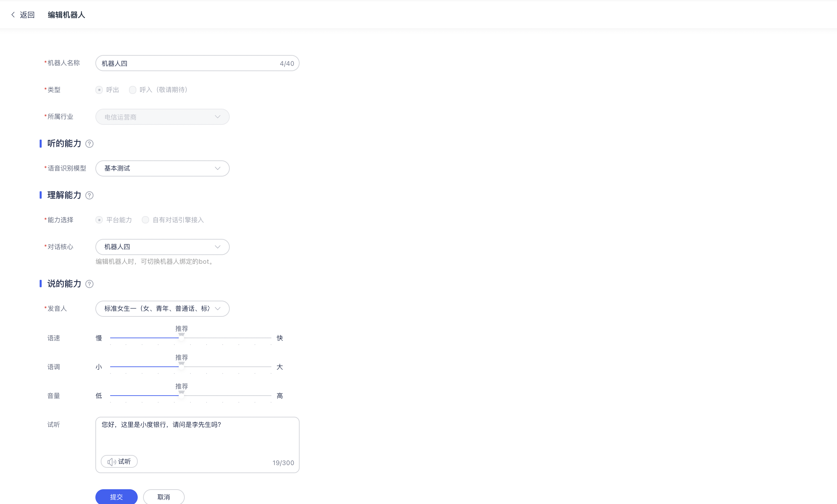Click the 取消 button

[x=164, y=497]
